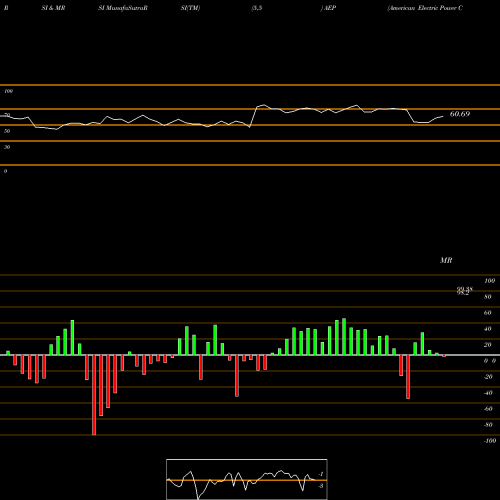
Task: Click the 'SI & MR' header text
Action: coord(53,8)
